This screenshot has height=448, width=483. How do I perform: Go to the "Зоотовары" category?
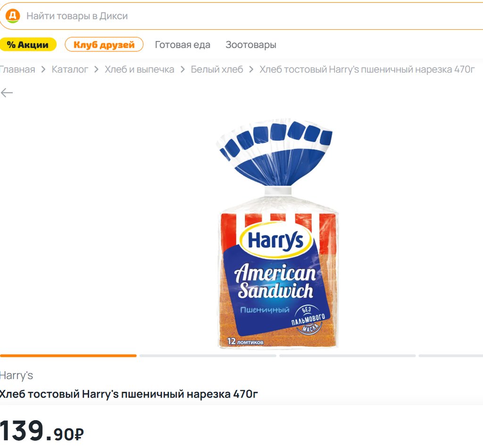click(250, 45)
